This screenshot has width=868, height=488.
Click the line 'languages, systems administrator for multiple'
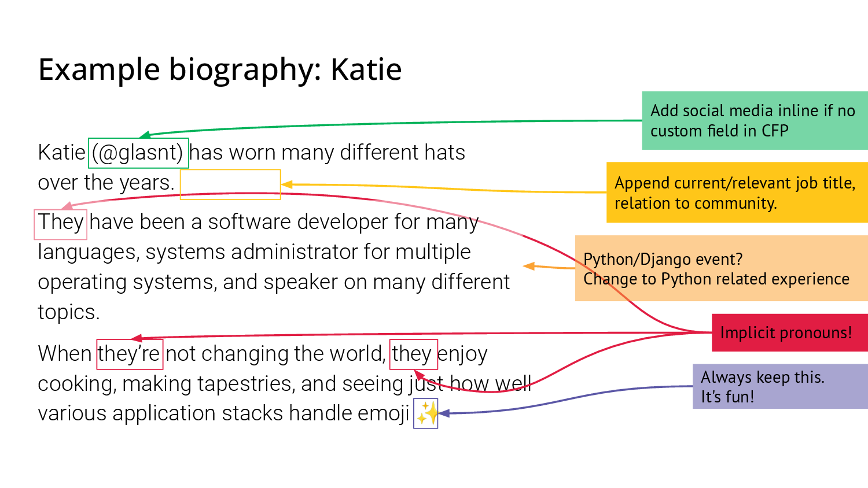[x=254, y=252]
